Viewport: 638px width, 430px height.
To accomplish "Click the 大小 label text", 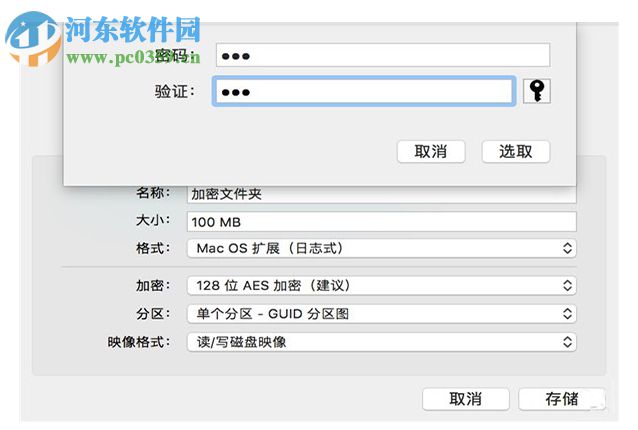I will [x=153, y=220].
